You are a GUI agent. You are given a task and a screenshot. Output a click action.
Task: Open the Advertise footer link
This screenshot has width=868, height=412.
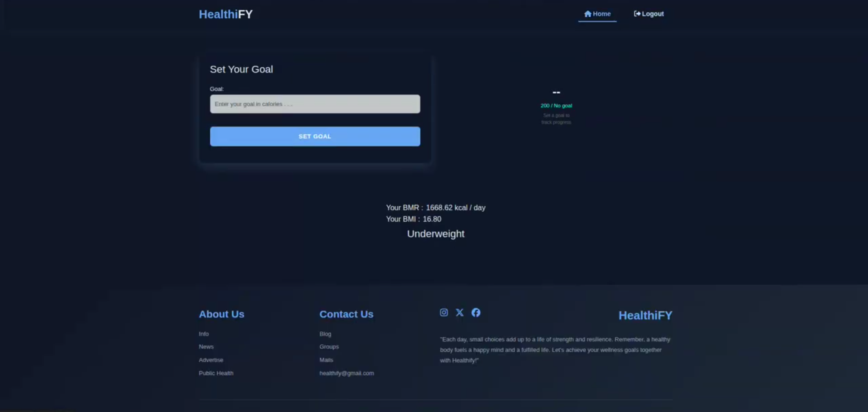(211, 360)
